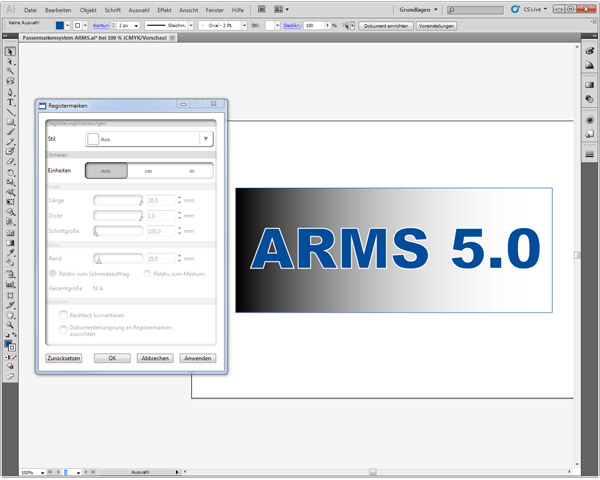The width and height of the screenshot is (600, 480).
Task: Select the Scale tool
Action: coord(10,182)
